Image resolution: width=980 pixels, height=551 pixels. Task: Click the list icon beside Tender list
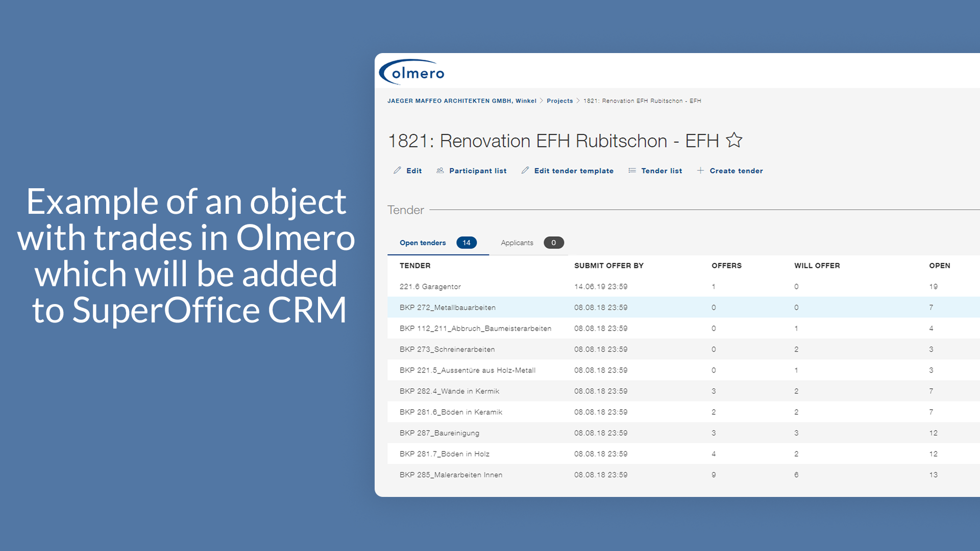632,170
